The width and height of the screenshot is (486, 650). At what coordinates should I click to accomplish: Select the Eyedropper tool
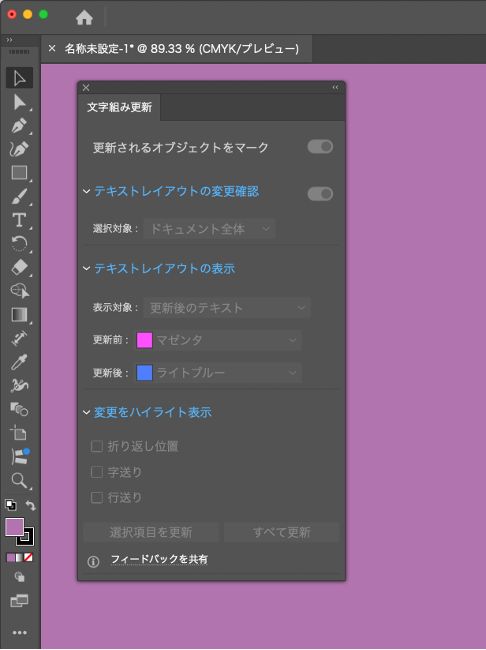[x=19, y=362]
